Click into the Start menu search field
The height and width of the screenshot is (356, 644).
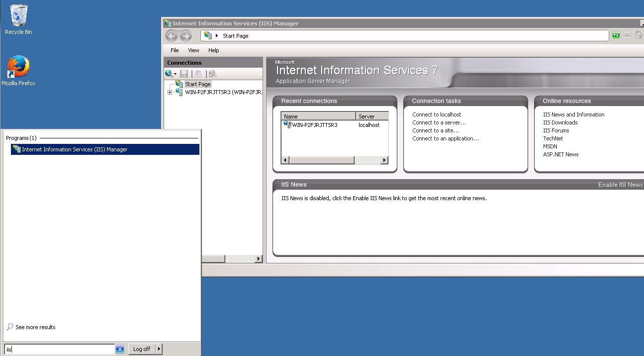pyautogui.click(x=60, y=350)
